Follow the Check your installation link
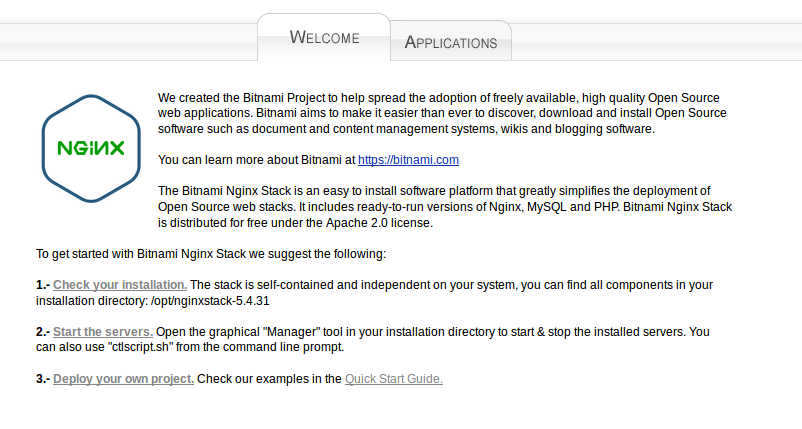Viewport: 802px width, 429px height. [120, 285]
